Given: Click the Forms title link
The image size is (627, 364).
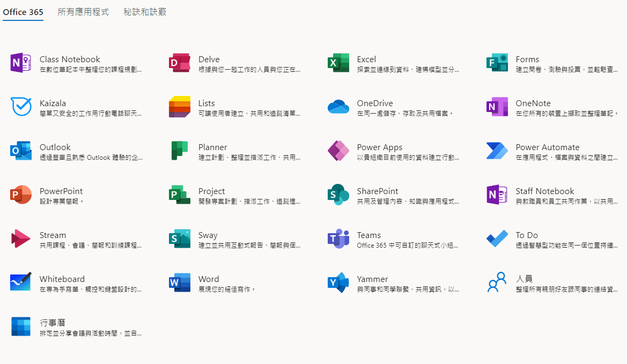Looking at the screenshot, I should coord(527,59).
